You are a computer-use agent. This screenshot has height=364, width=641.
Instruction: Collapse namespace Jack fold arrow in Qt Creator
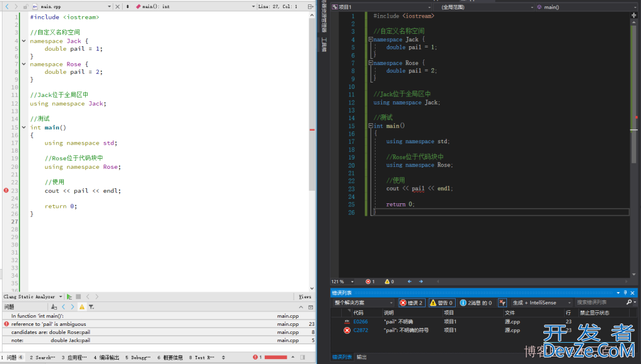(24, 41)
